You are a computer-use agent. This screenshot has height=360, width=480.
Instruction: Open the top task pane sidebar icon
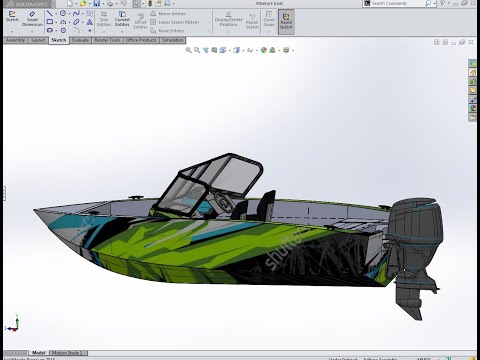point(473,63)
